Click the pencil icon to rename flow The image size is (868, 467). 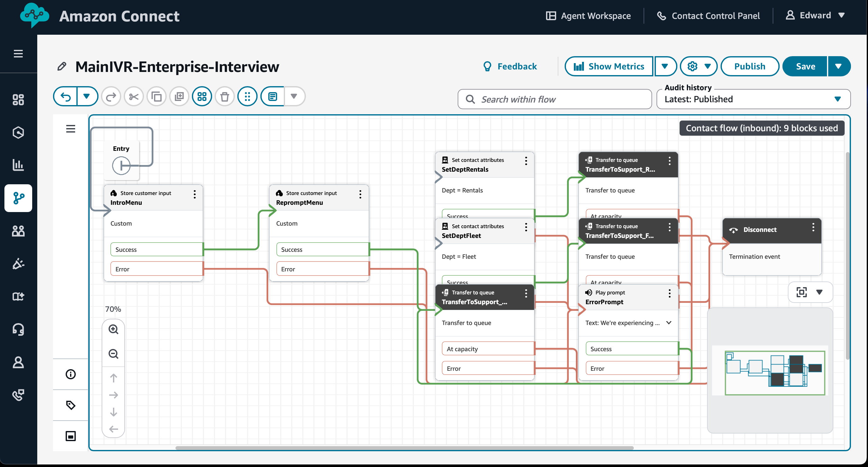[62, 66]
